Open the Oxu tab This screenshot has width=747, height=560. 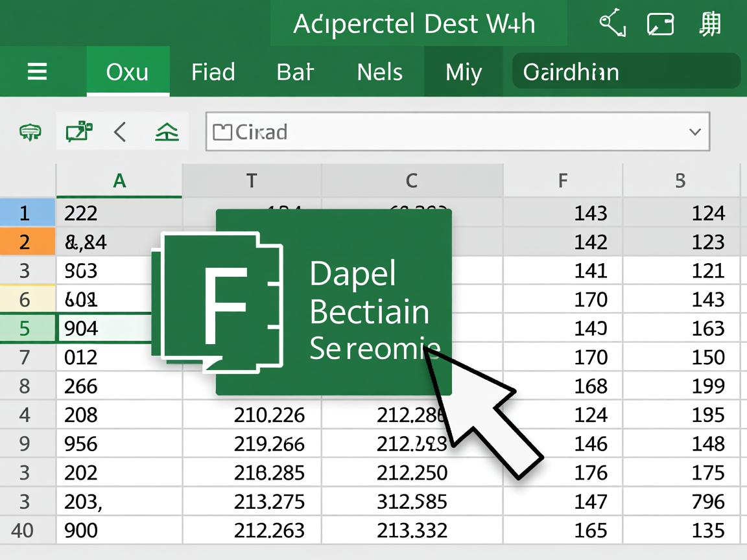(x=128, y=72)
